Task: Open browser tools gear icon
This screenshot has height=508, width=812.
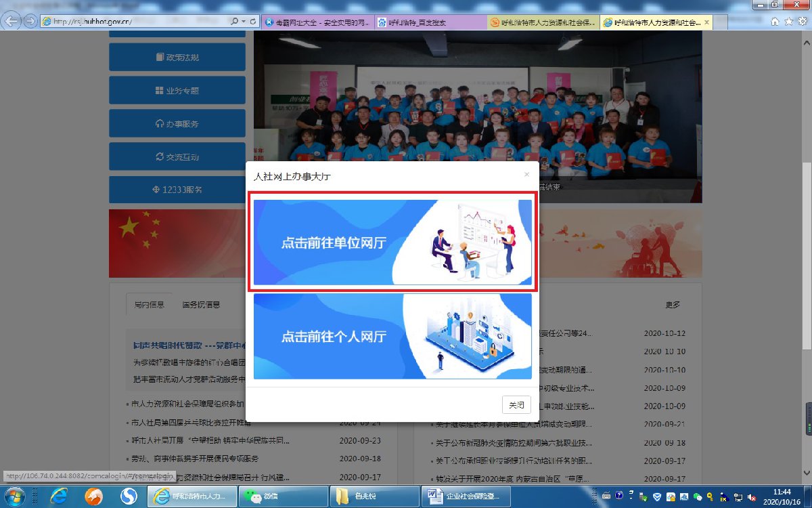Action: click(x=802, y=22)
